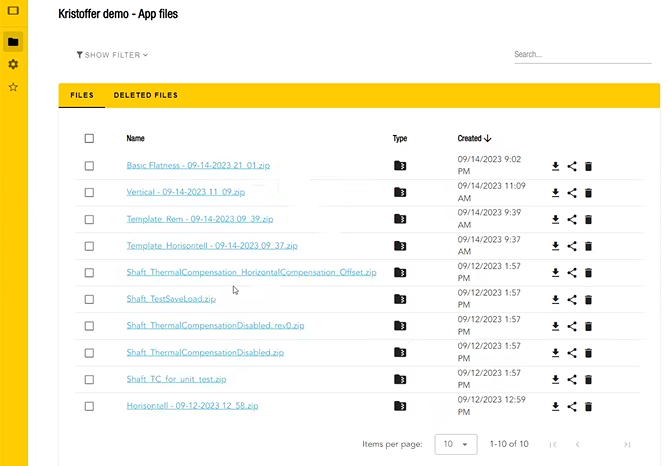This screenshot has width=668, height=466.
Task: Switch to the Deleted Files tab
Action: 145,96
